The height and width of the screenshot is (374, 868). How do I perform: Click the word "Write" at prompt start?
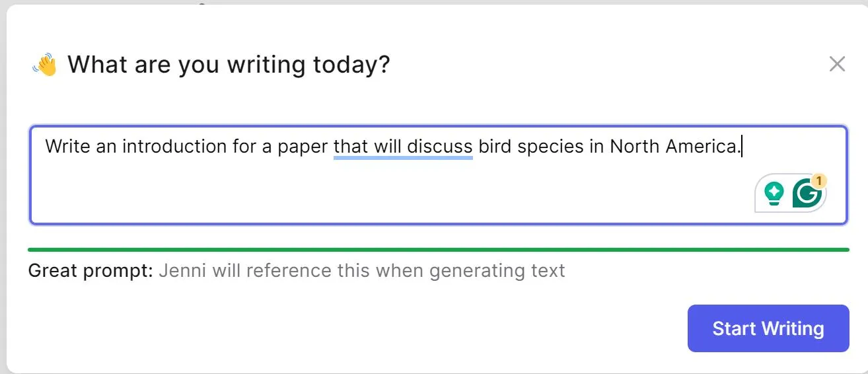click(67, 146)
